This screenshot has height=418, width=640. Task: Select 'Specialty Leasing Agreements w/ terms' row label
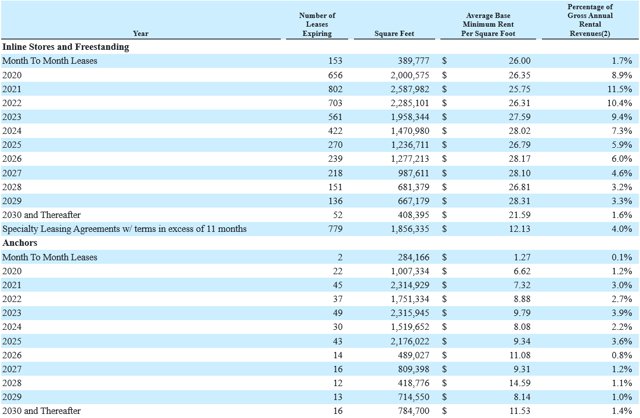coord(124,229)
